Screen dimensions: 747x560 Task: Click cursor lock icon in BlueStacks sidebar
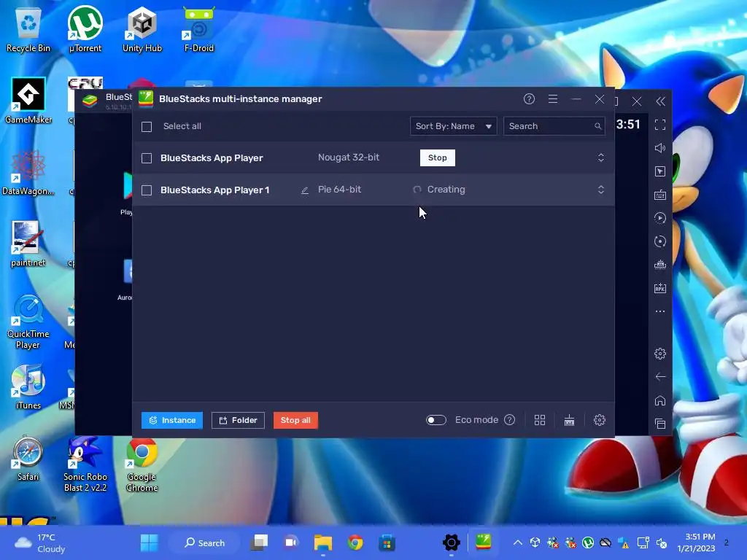pyautogui.click(x=659, y=171)
